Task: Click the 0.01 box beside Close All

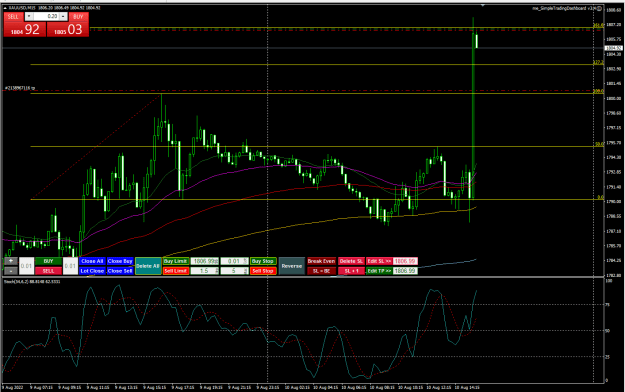Action: (x=70, y=266)
